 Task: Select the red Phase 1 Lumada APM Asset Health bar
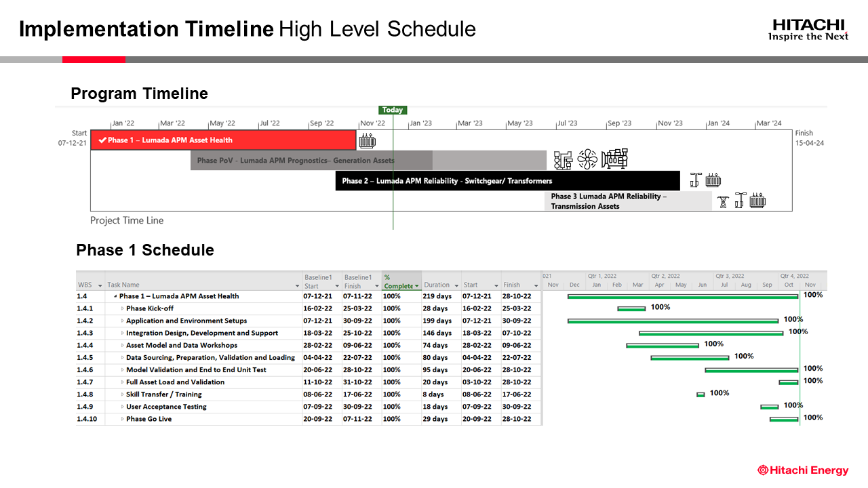coord(223,140)
